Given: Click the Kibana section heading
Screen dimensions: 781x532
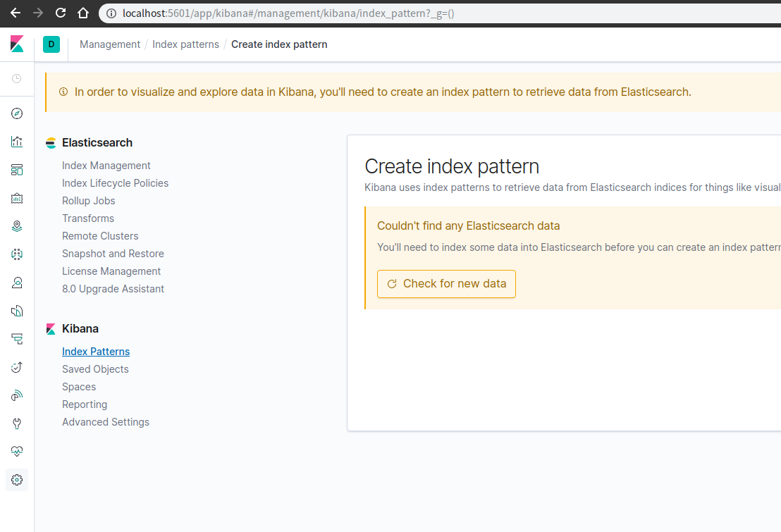Looking at the screenshot, I should [80, 329].
